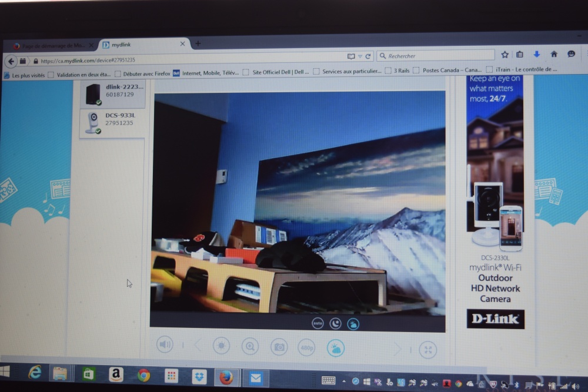Image resolution: width=588 pixels, height=392 pixels.
Task: Change the 480p resolution setting
Action: tap(307, 348)
